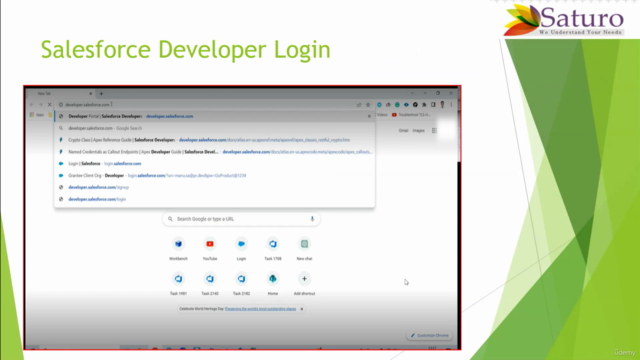
Task: Click the Customize Chrome button
Action: click(x=430, y=336)
